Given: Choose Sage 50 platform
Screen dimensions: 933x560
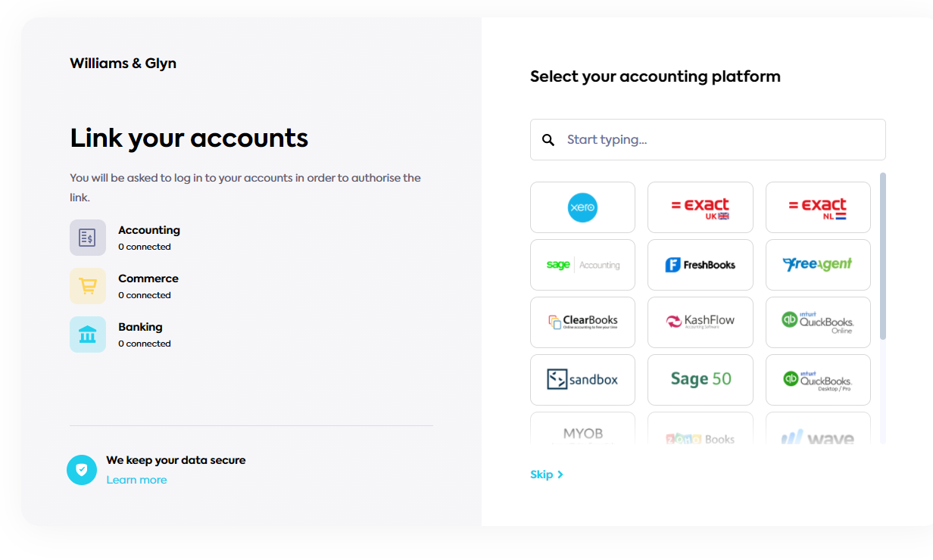Looking at the screenshot, I should (x=700, y=380).
